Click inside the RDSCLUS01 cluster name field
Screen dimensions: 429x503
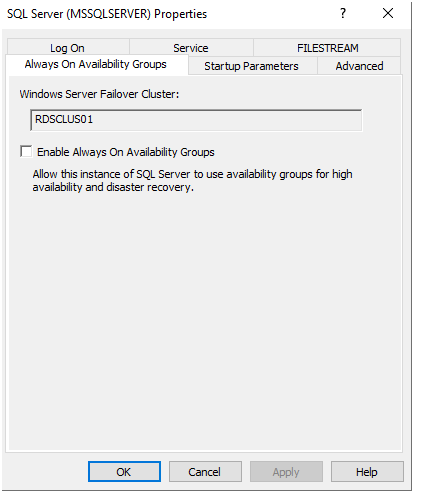pos(196,120)
